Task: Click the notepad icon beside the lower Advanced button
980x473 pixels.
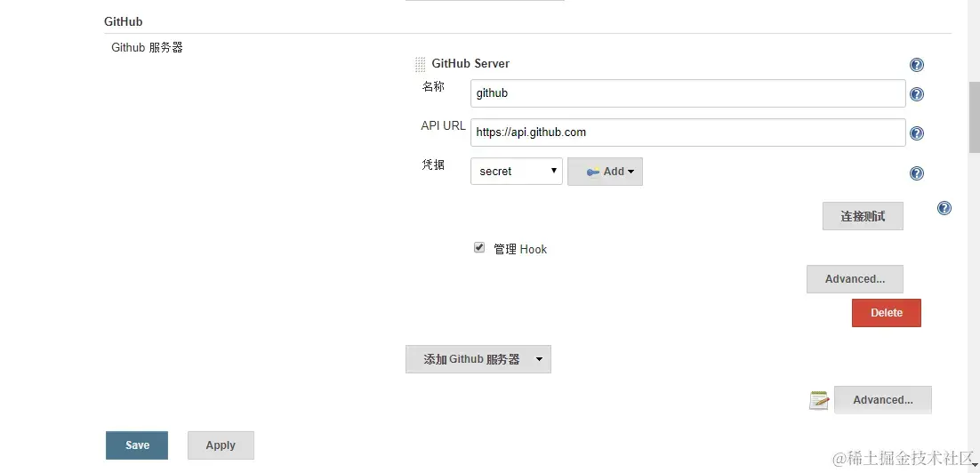Action: [x=819, y=400]
